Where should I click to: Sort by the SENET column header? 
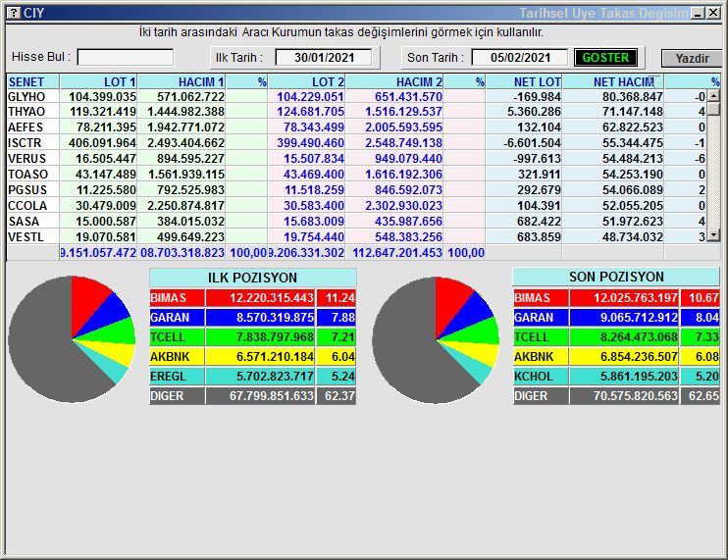(31, 82)
